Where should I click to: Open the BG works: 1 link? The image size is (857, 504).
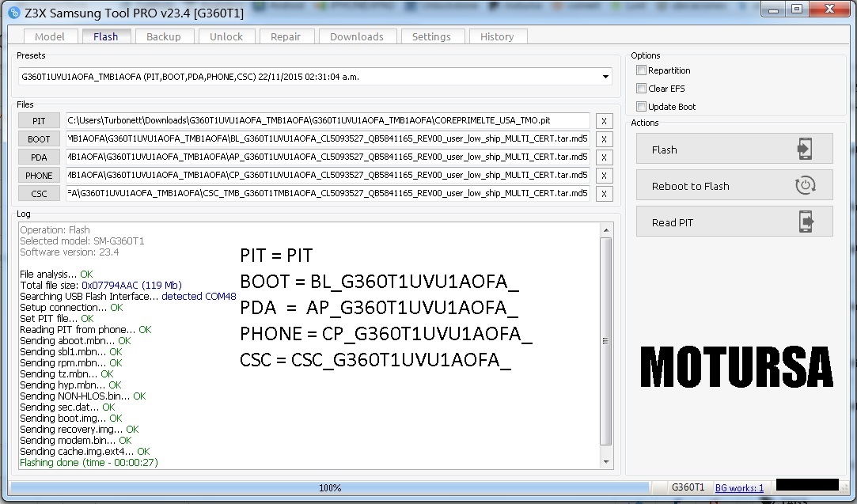[x=739, y=487]
